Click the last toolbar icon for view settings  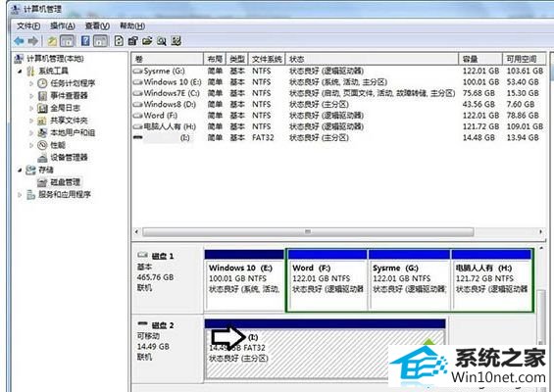click(x=176, y=41)
